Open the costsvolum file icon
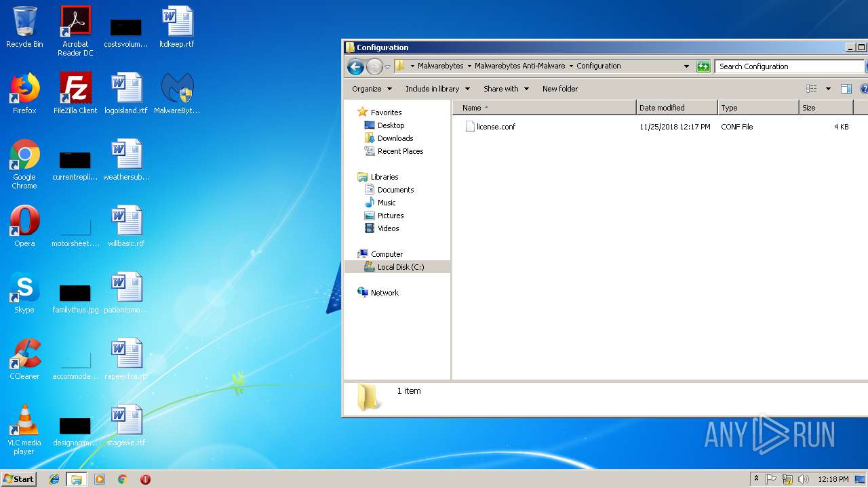This screenshot has height=488, width=868. pyautogui.click(x=126, y=32)
